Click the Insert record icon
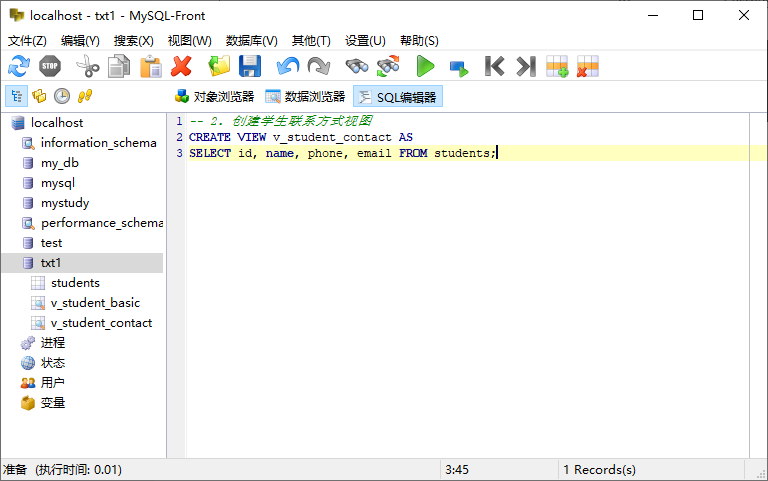 tap(557, 66)
